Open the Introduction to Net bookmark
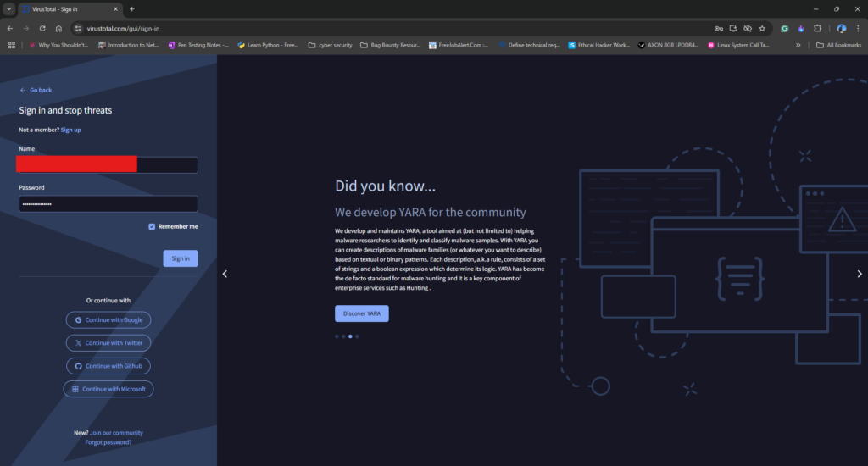This screenshot has width=868, height=466. pos(129,45)
